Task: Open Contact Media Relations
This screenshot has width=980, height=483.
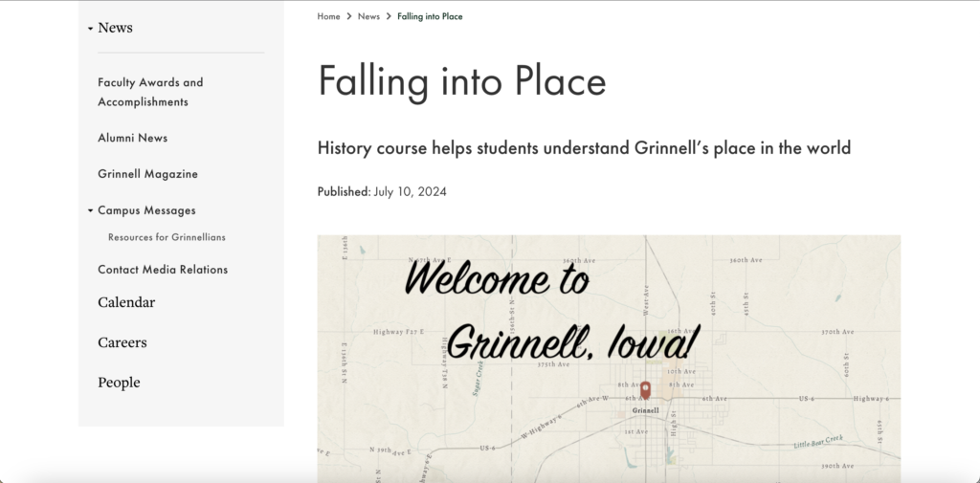Action: point(163,270)
